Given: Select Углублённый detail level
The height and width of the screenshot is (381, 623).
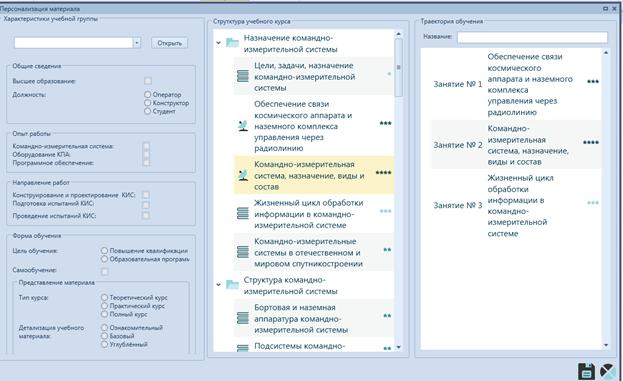Looking at the screenshot, I should [x=104, y=344].
